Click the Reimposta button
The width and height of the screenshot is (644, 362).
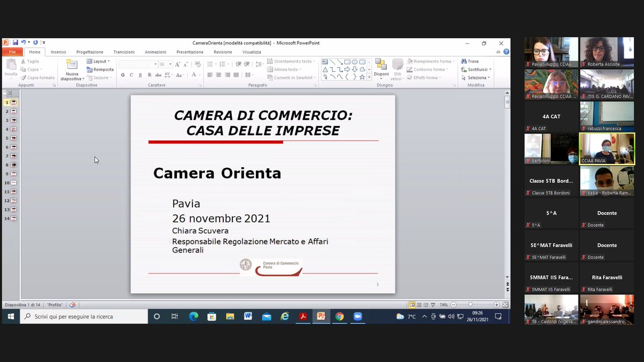[100, 69]
